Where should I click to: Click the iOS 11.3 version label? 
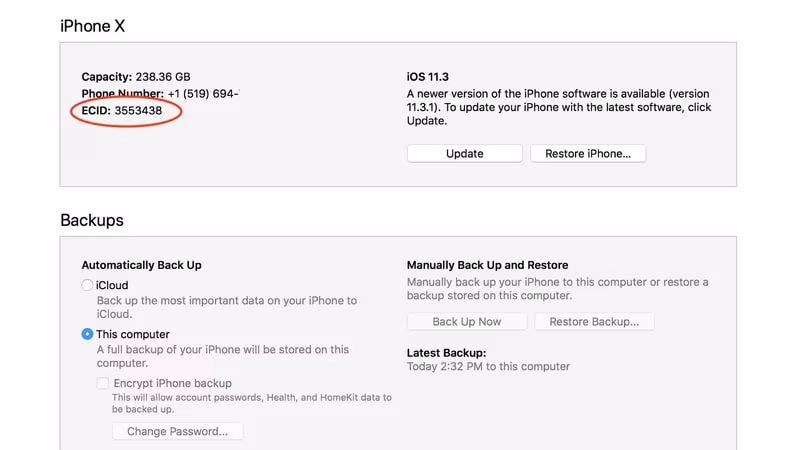coord(428,77)
